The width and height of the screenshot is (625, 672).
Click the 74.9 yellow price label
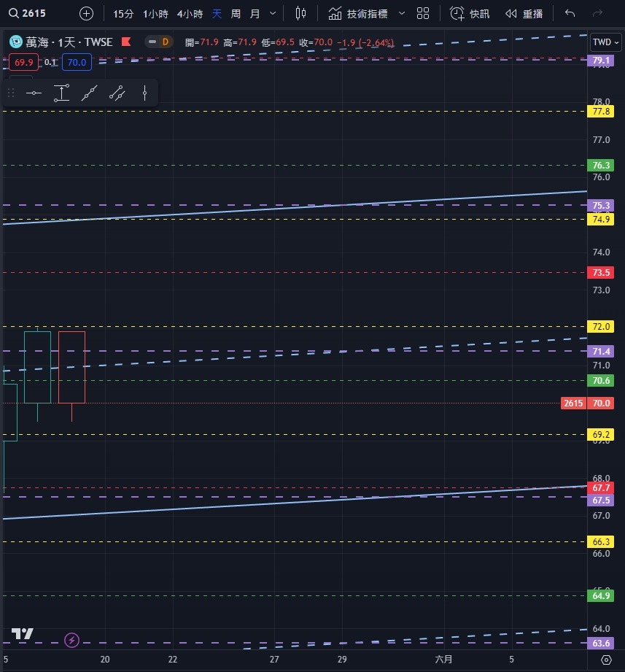[601, 220]
